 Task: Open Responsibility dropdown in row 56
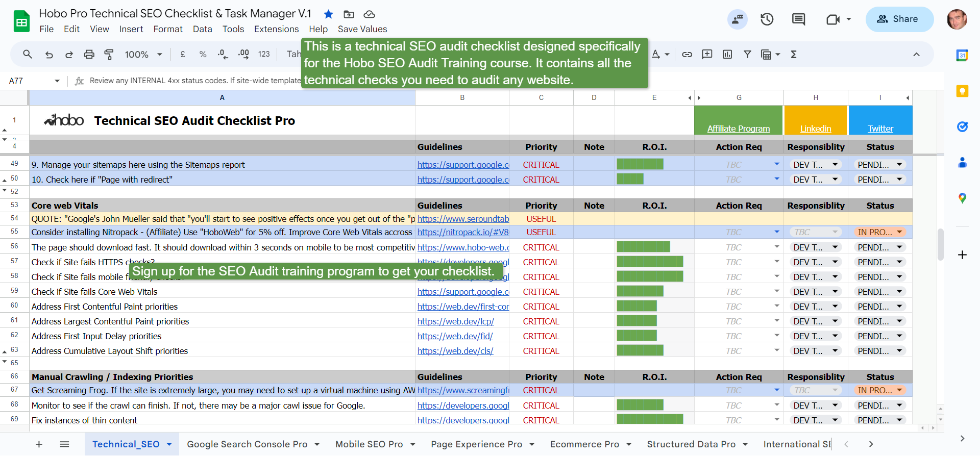point(835,247)
